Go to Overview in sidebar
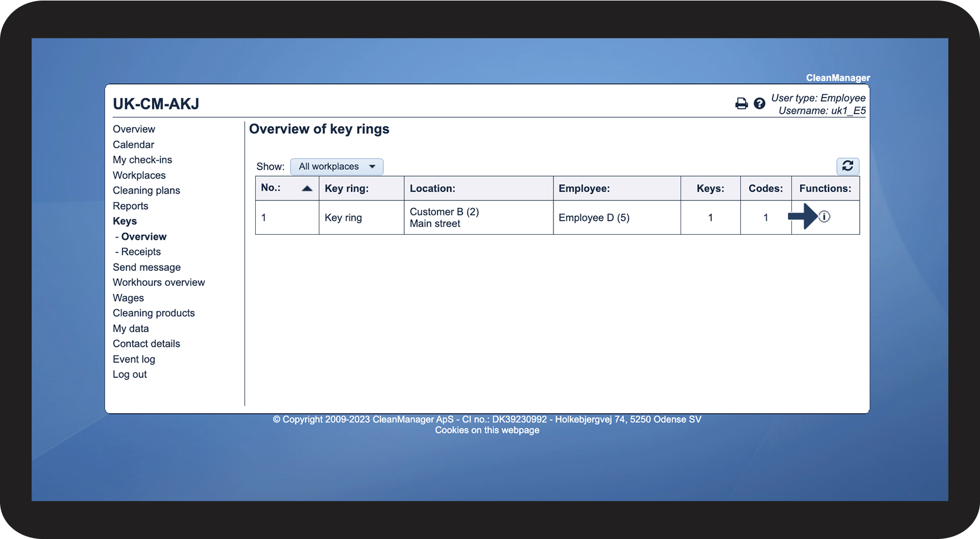This screenshot has width=980, height=539. [x=134, y=129]
